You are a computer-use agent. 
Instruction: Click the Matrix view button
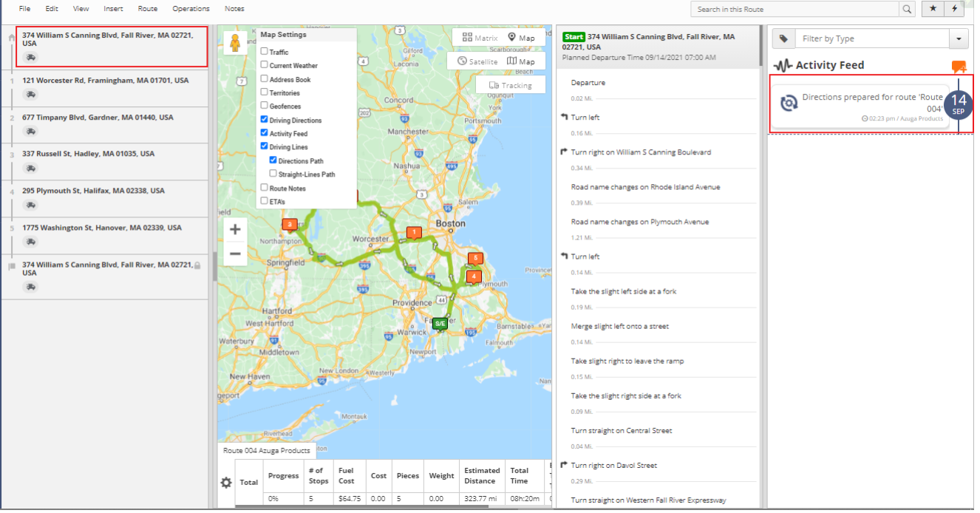pyautogui.click(x=480, y=38)
